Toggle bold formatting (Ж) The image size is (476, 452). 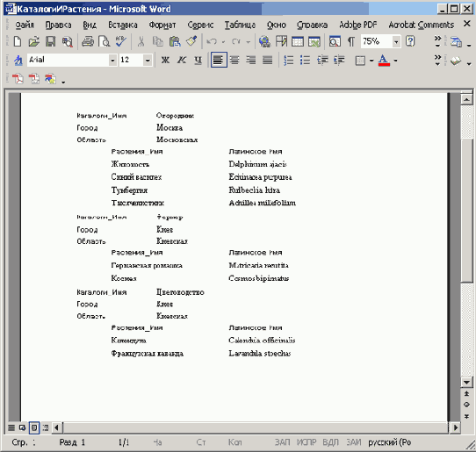tap(165, 60)
